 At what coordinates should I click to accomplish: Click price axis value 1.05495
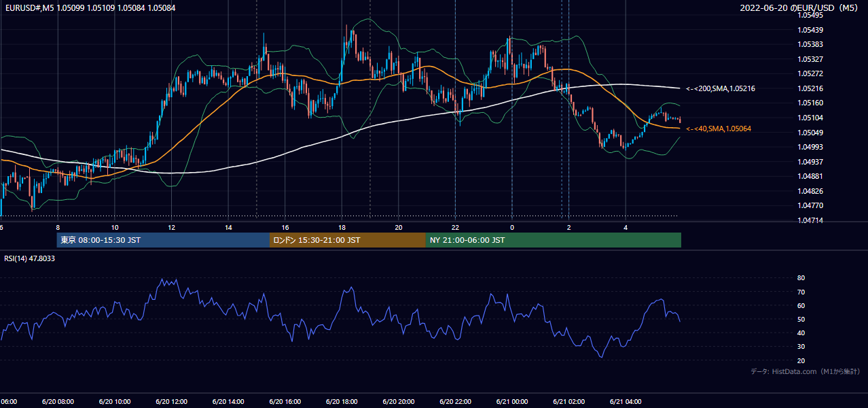[x=810, y=15]
